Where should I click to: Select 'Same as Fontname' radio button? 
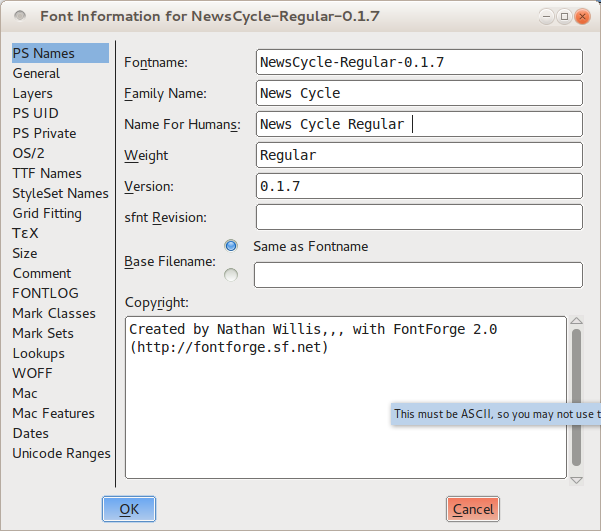pyautogui.click(x=231, y=246)
